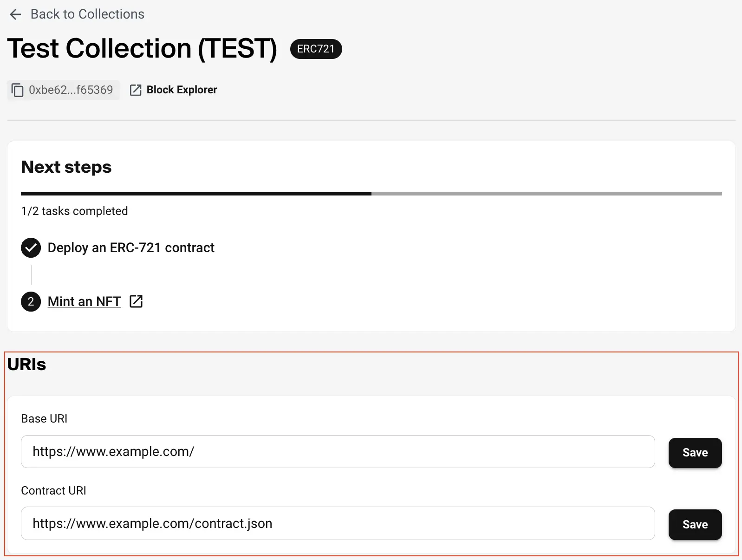Save the Base URI
Screen dimensions: 742x560
695,453
